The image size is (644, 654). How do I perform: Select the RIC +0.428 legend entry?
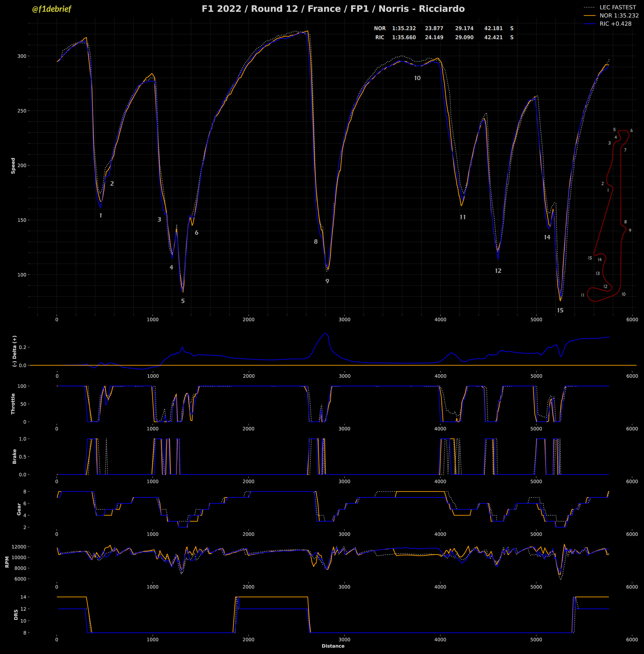click(615, 24)
